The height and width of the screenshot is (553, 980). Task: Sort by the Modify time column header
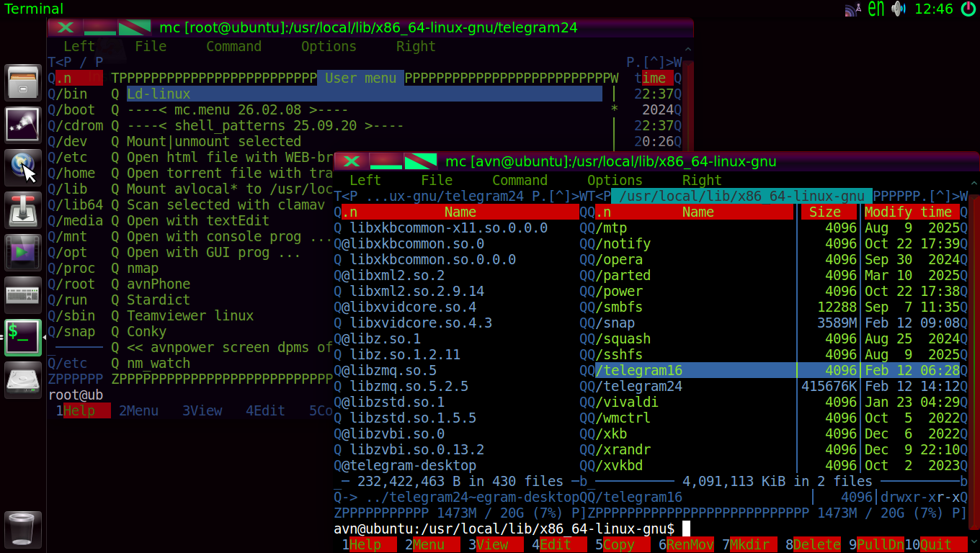coord(908,212)
